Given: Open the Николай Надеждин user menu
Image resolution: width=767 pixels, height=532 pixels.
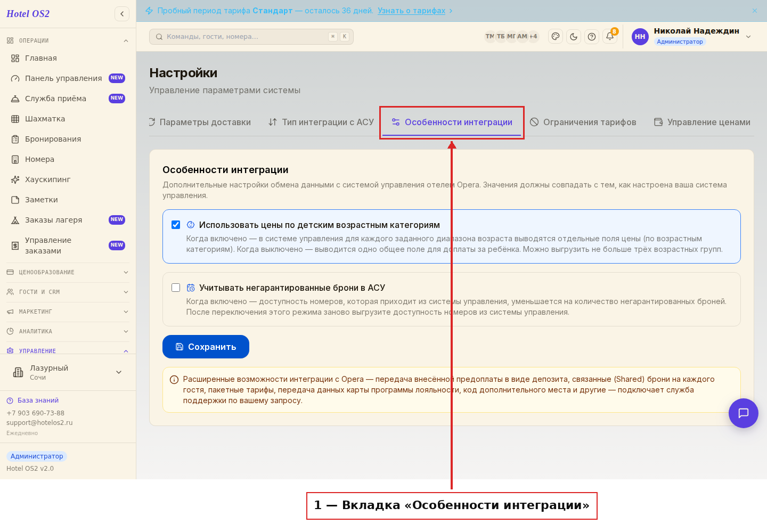Looking at the screenshot, I should point(691,37).
